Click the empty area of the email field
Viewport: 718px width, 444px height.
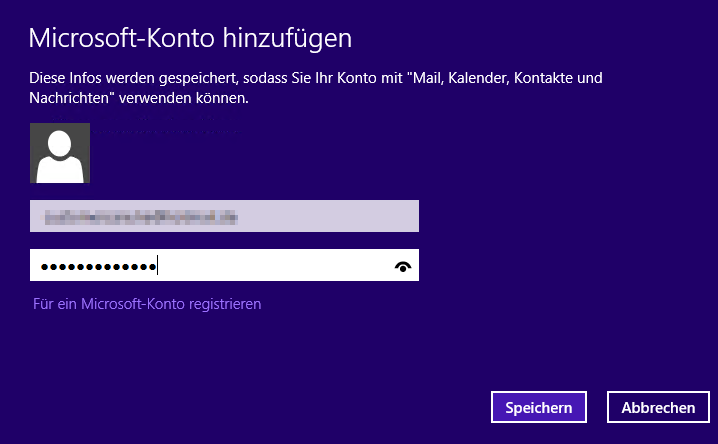pos(327,216)
